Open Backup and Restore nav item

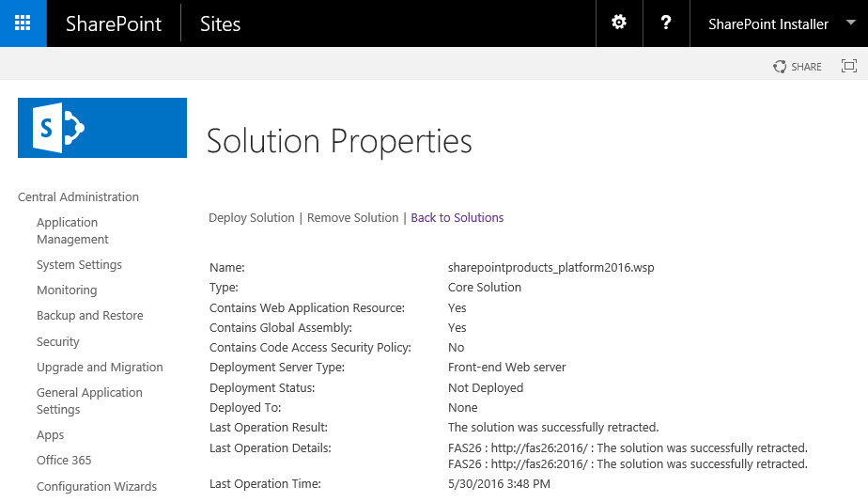[x=89, y=315]
